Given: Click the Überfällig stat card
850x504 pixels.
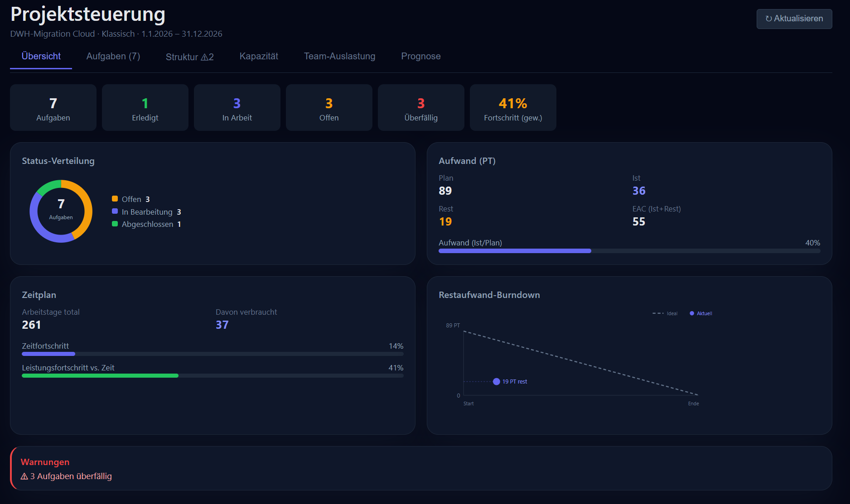Looking at the screenshot, I should pos(421,108).
